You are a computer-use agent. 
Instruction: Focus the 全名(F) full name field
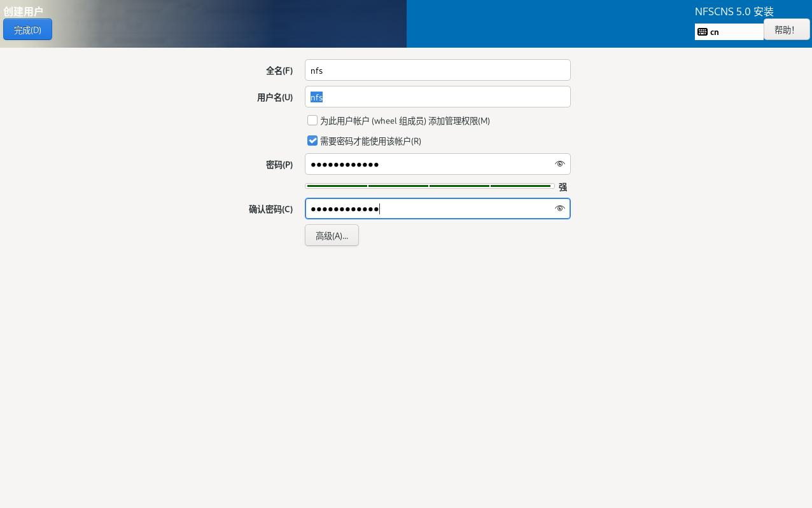point(438,70)
